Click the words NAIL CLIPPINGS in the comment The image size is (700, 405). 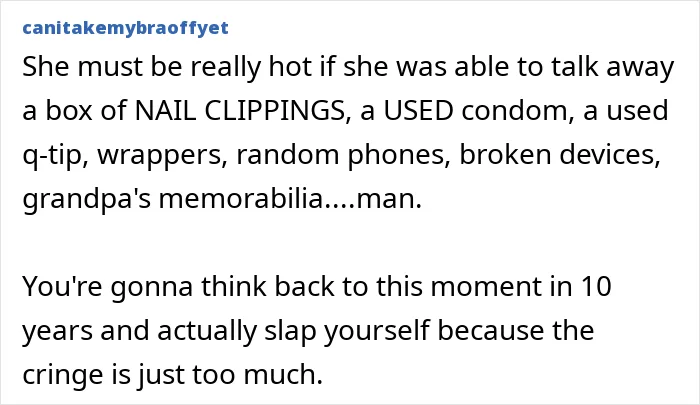click(239, 110)
